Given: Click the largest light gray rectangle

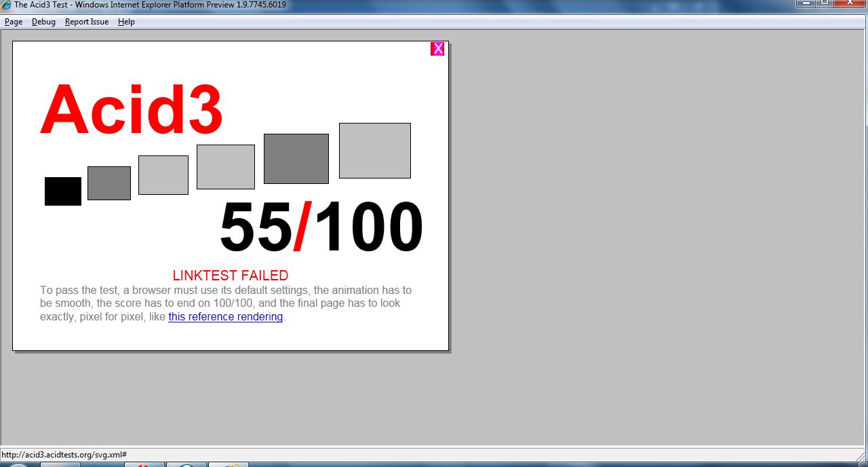Looking at the screenshot, I should (374, 150).
